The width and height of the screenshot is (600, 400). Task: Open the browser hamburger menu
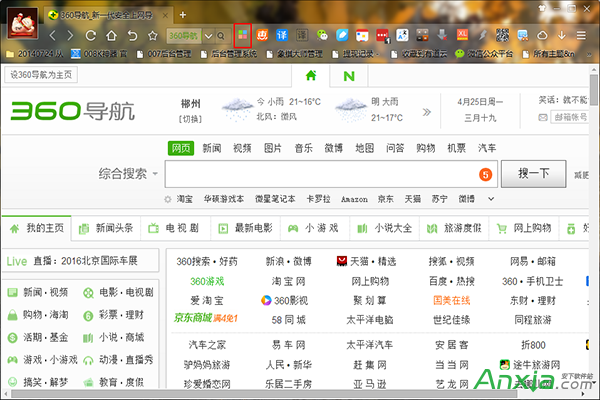tap(583, 35)
